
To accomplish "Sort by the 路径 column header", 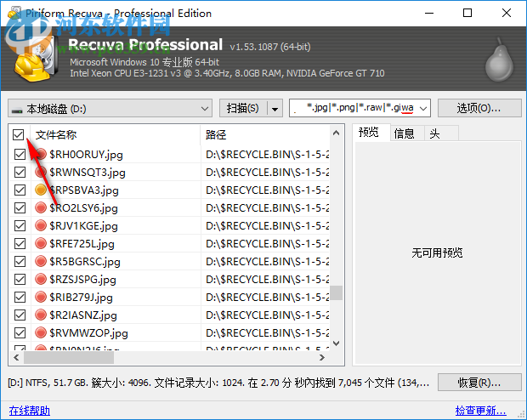I will click(265, 135).
